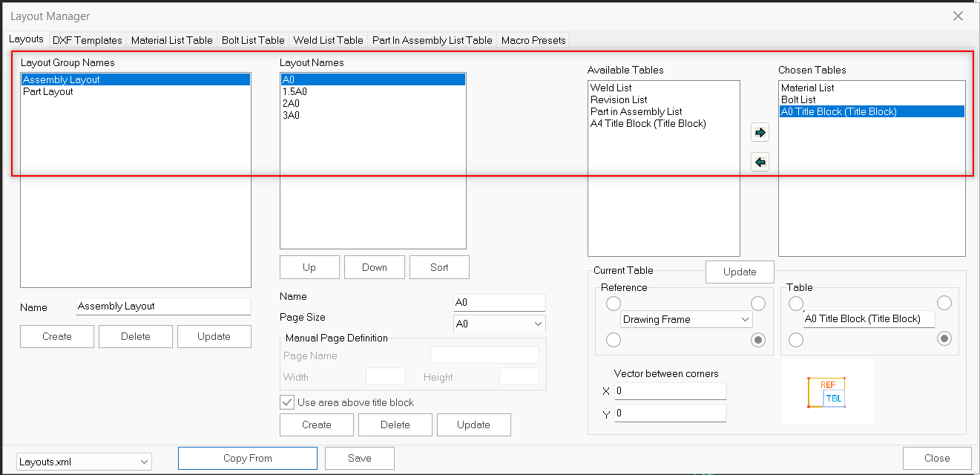Click the left arrow to remove table
This screenshot has width=980, height=475.
click(x=760, y=162)
